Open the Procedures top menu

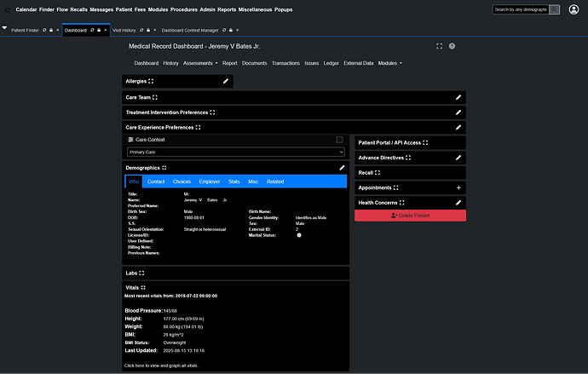click(x=182, y=9)
